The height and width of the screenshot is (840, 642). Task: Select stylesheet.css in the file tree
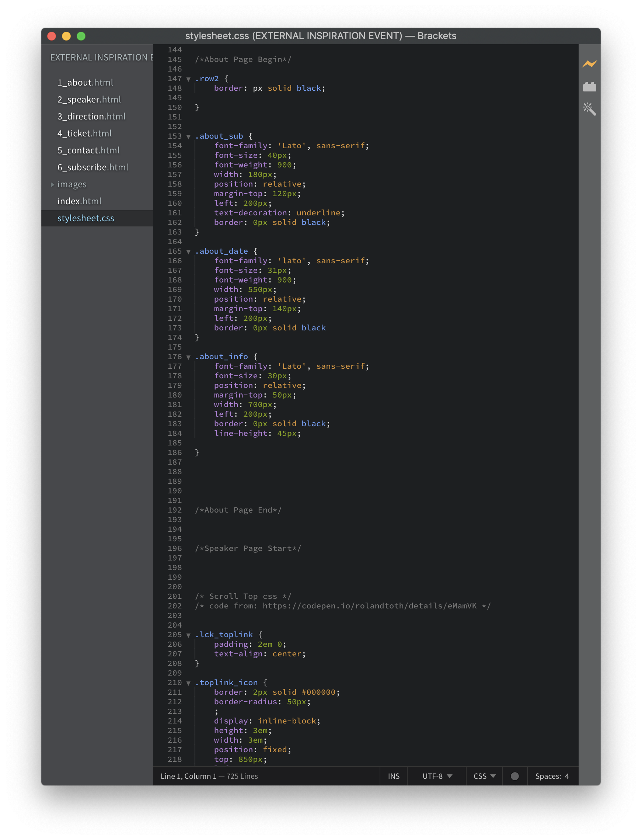[86, 218]
